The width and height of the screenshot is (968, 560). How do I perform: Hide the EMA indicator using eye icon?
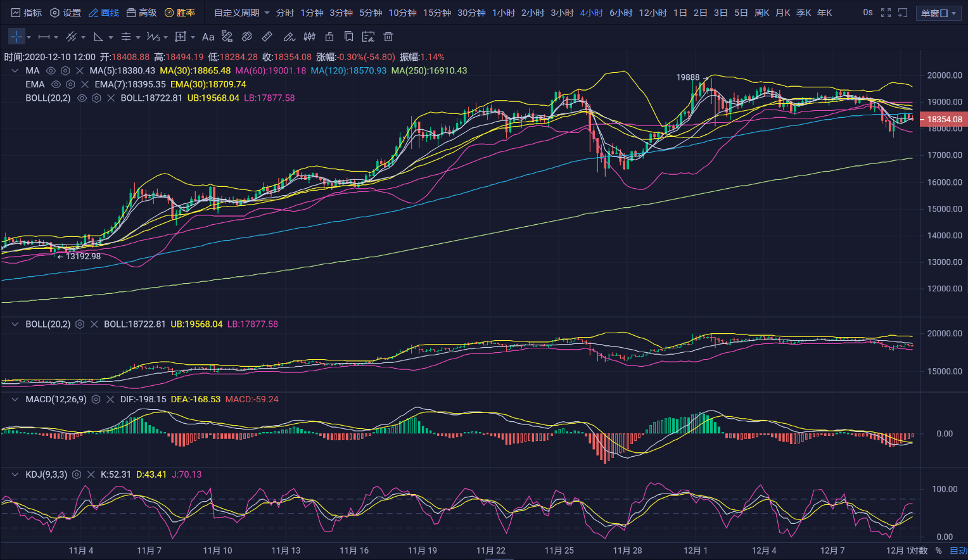tap(56, 84)
